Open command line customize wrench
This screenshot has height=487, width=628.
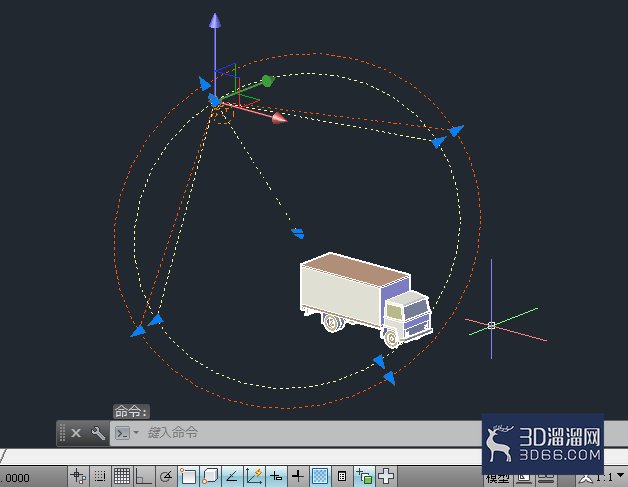click(x=98, y=433)
